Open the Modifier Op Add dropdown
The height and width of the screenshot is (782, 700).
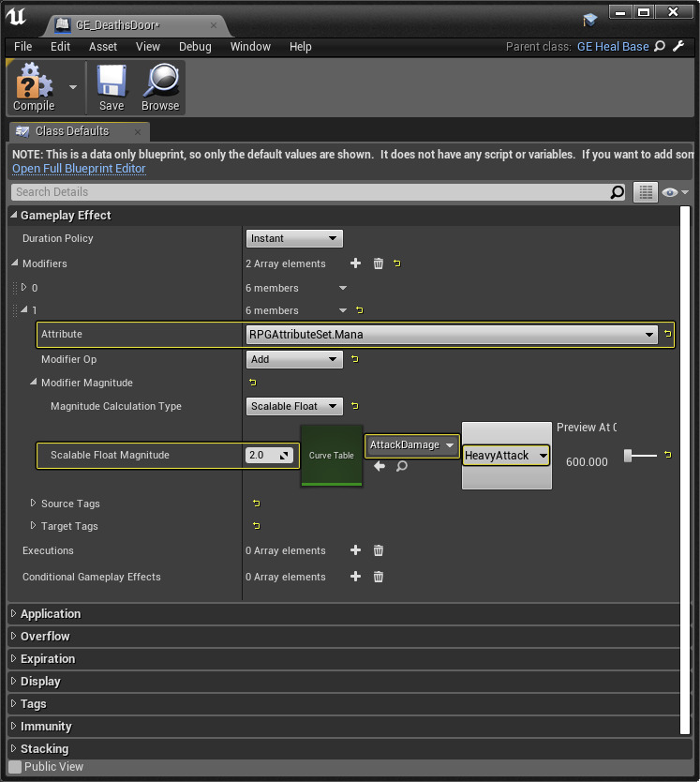click(294, 359)
